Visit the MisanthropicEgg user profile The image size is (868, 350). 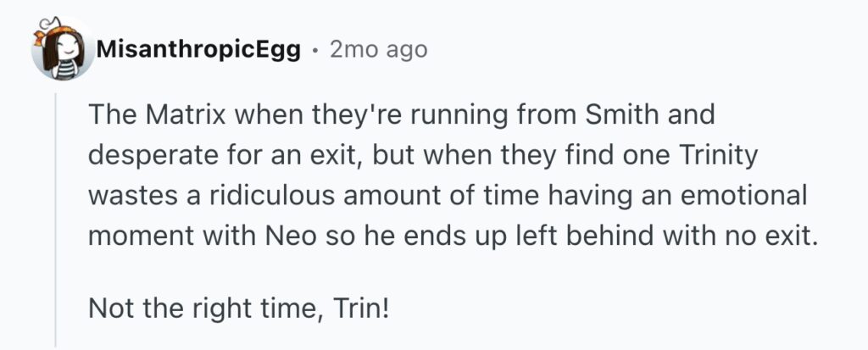point(198,50)
